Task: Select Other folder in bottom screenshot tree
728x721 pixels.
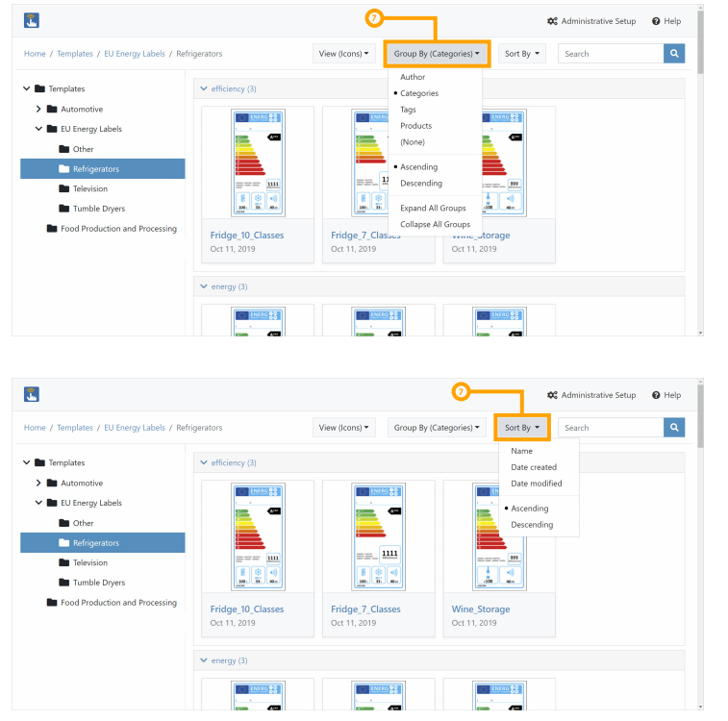Action: point(77,523)
